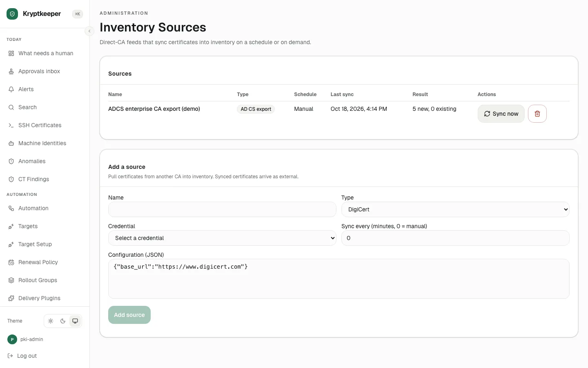Image resolution: width=588 pixels, height=368 pixels.
Task: Click the SSH Certificates terminal icon
Action: click(x=11, y=125)
